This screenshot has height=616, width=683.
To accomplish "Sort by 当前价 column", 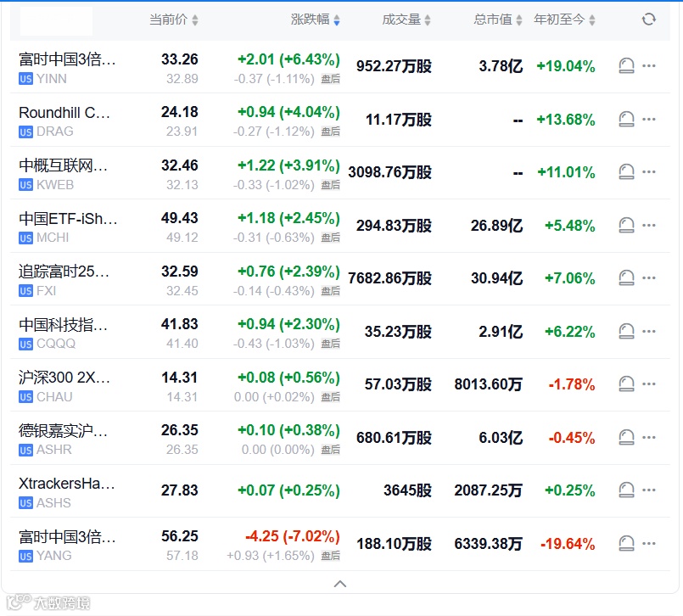I will [174, 20].
